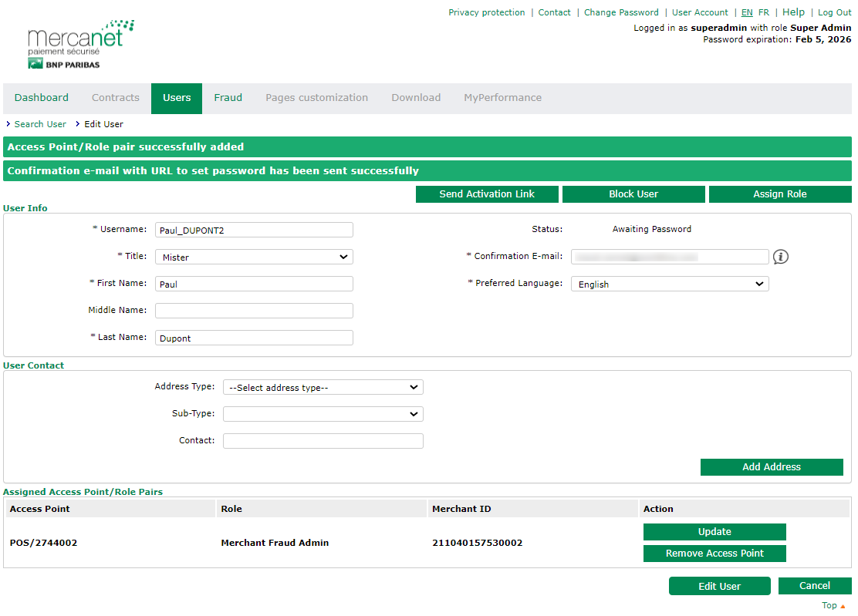Click the info icon beside Confirmation E-mail
The image size is (858, 616).
point(780,257)
